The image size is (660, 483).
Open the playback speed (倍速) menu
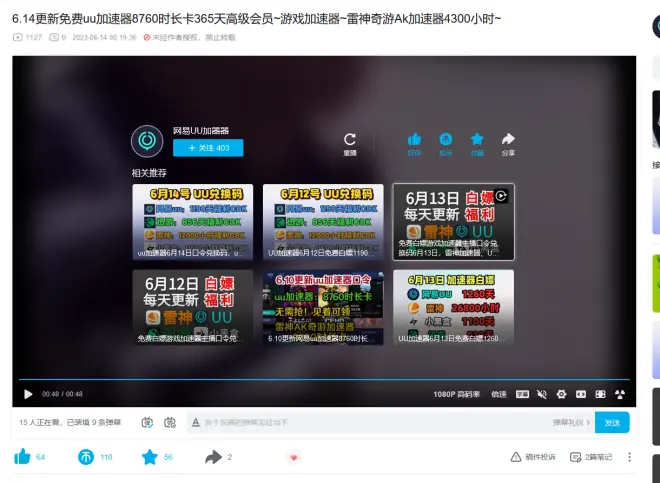point(498,394)
